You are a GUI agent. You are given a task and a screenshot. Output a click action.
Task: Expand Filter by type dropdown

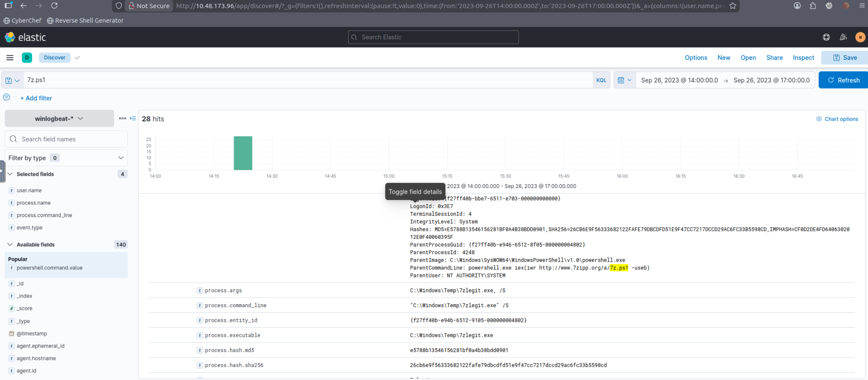click(x=66, y=158)
